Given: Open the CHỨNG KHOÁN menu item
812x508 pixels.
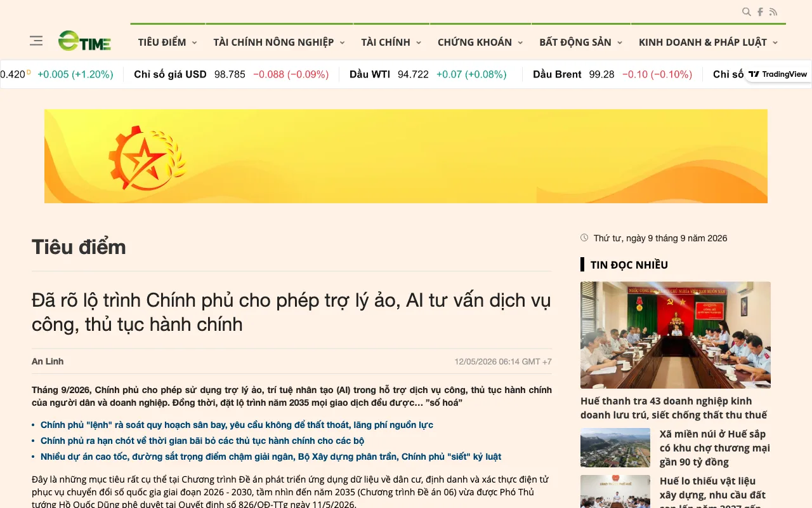Looking at the screenshot, I should click(475, 42).
